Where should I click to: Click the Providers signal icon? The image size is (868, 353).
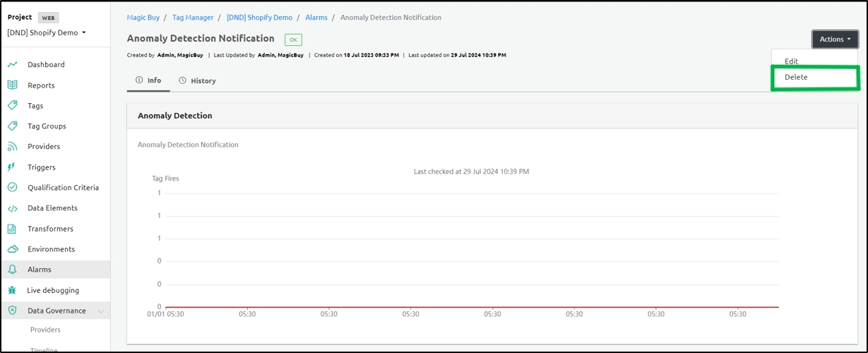pos(13,146)
